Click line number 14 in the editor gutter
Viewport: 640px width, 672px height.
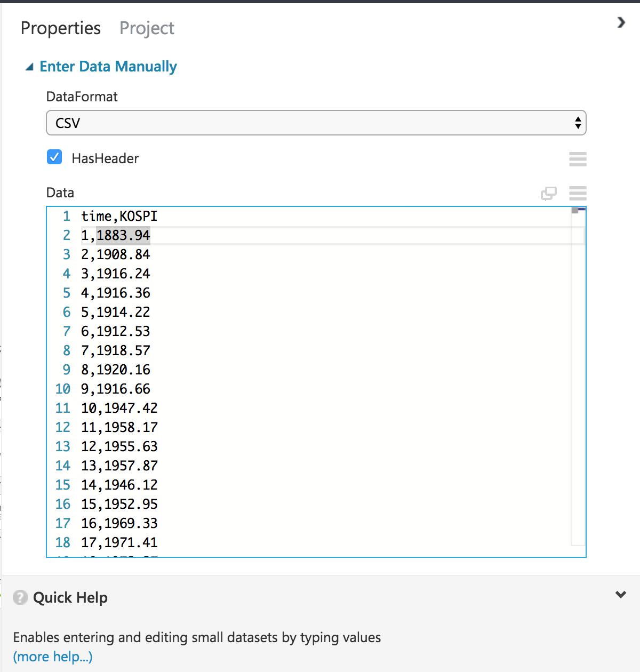[x=63, y=466]
